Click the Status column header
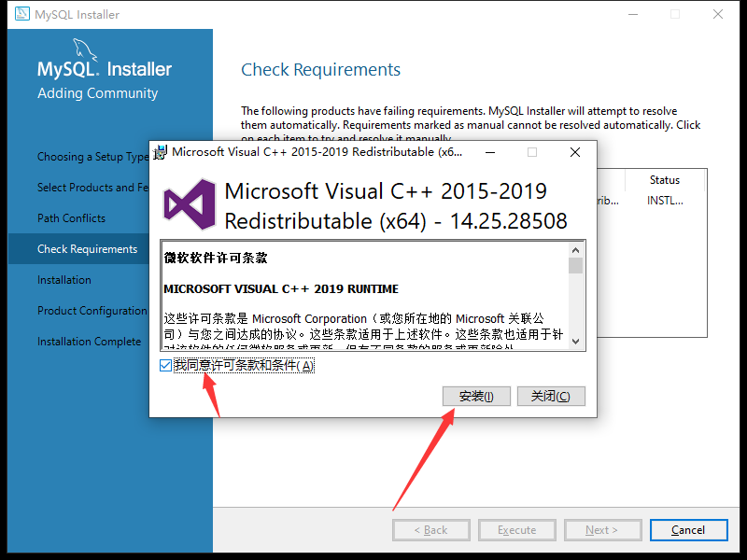The image size is (747, 560). [665, 180]
